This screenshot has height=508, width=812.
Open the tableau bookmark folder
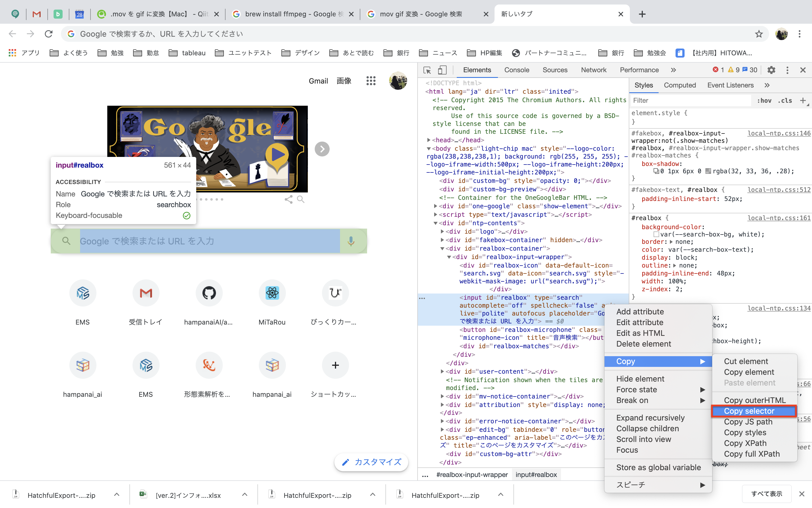(x=187, y=53)
